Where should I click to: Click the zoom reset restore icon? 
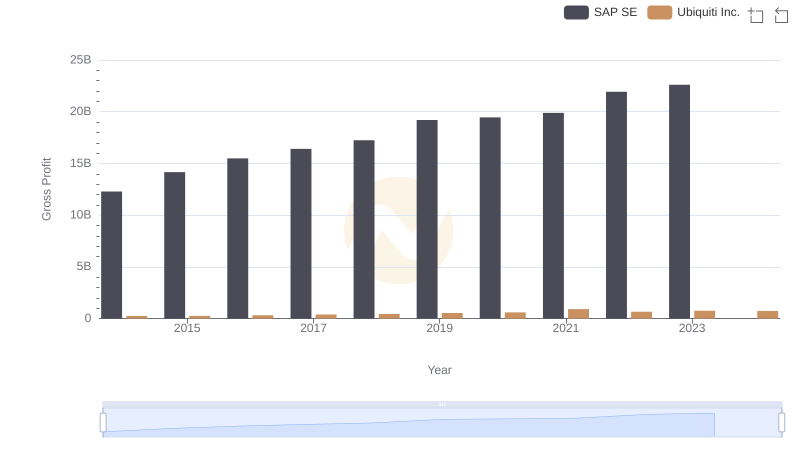click(781, 15)
